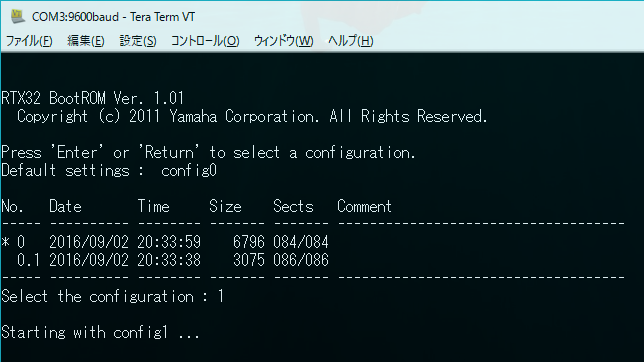Open the ウィンドウ(W) menu

(x=283, y=41)
